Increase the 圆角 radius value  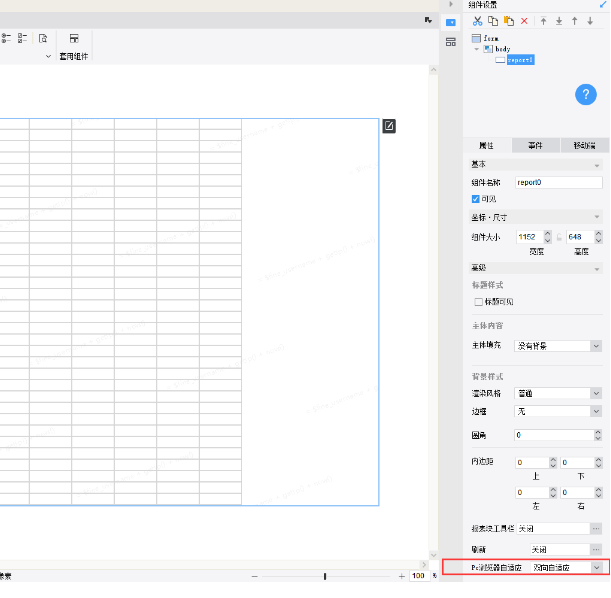598,432
